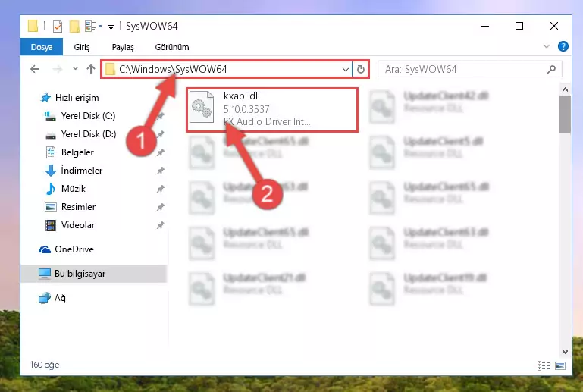Click the pin icon next to Resimler

160,207
